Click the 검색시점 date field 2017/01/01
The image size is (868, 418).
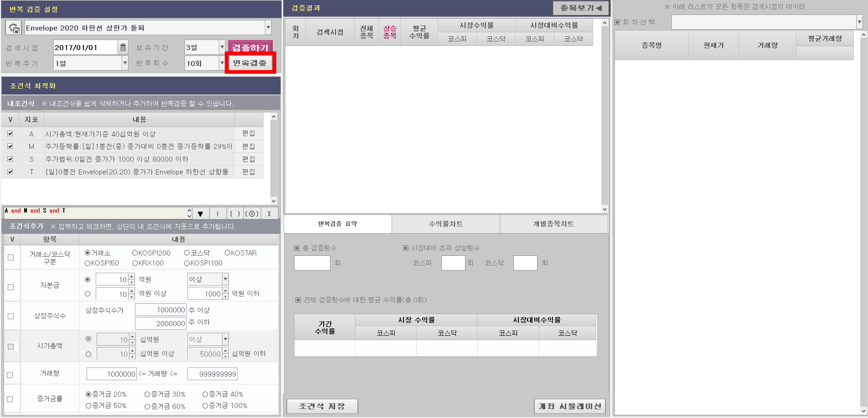[86, 47]
